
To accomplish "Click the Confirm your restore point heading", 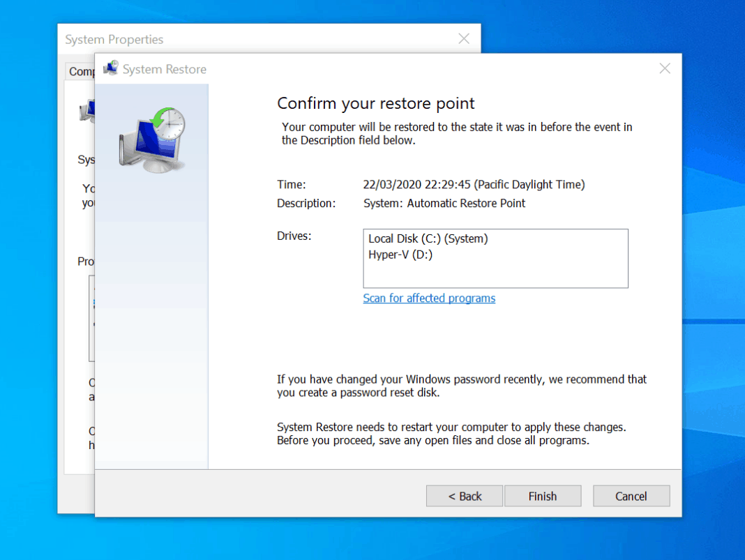I will [x=376, y=103].
